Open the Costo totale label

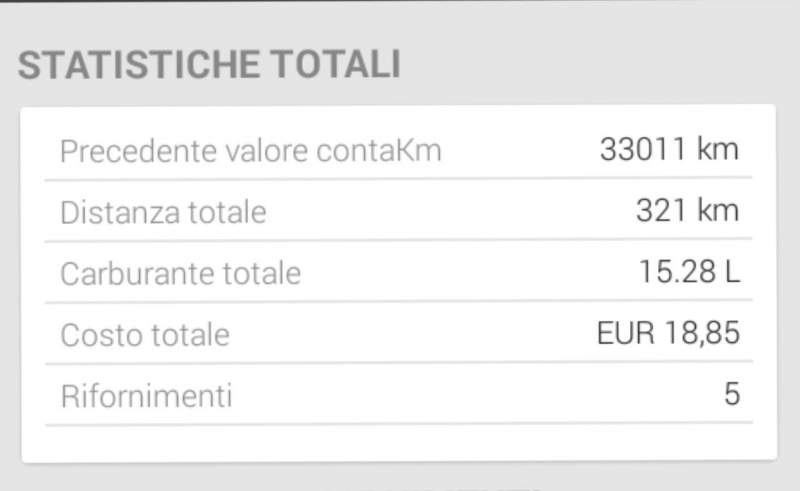point(145,335)
